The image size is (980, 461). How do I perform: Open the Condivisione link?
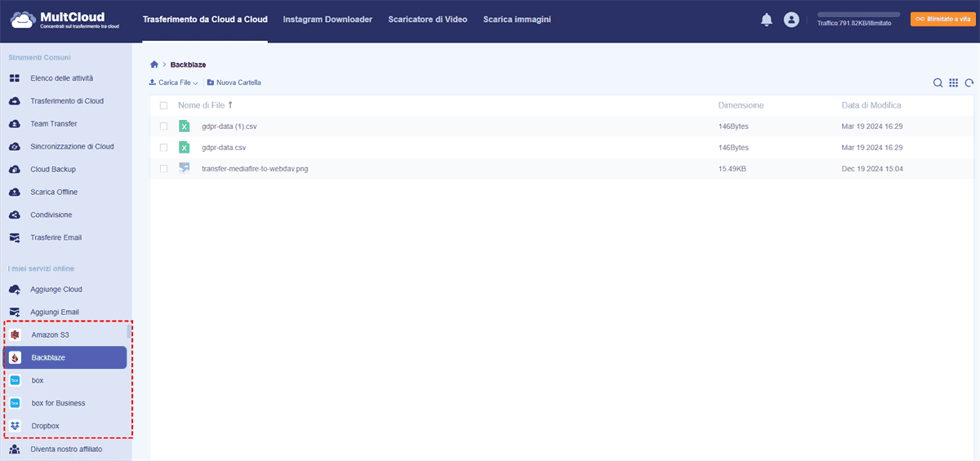click(51, 215)
